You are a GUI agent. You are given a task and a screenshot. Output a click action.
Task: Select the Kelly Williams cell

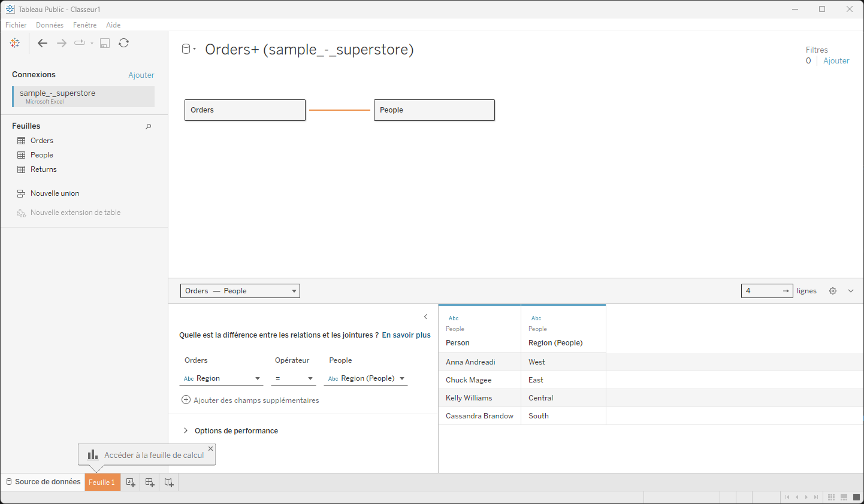tap(479, 398)
